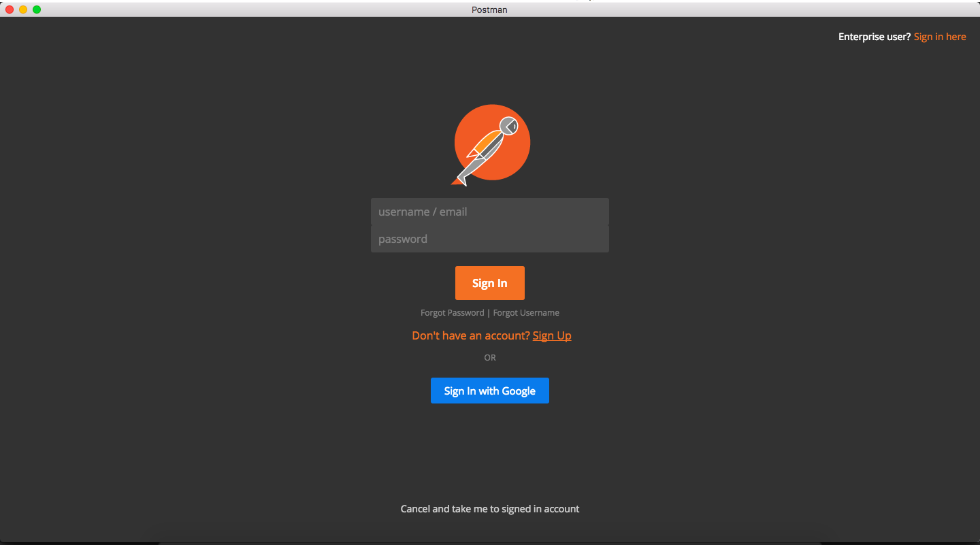Click the Sign In with Google button
This screenshot has width=980, height=545.
point(489,390)
